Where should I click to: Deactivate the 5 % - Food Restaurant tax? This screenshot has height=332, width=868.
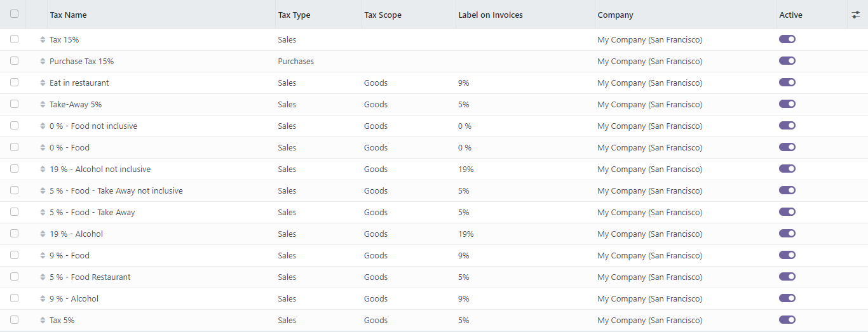787,277
